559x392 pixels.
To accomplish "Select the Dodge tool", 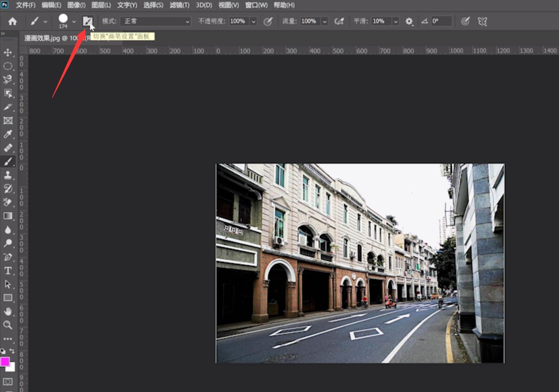I will coord(8,243).
